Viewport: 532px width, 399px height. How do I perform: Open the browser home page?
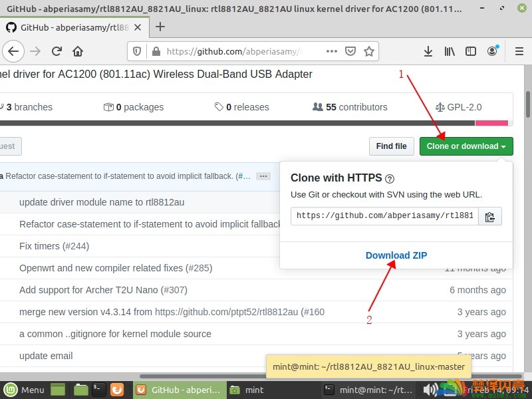(78, 51)
